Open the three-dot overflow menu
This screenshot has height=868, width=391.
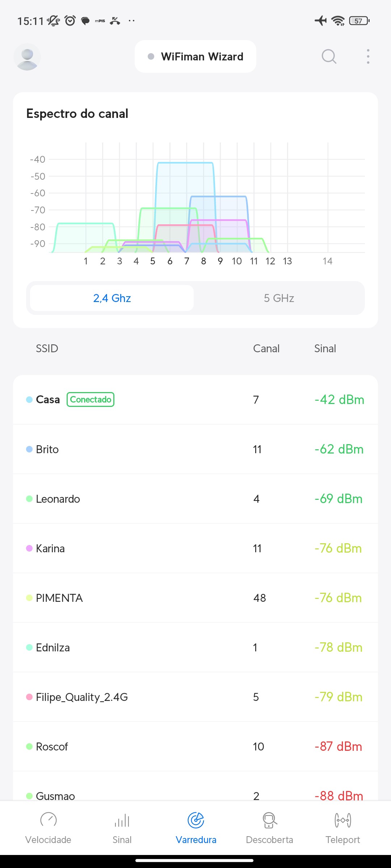point(368,56)
